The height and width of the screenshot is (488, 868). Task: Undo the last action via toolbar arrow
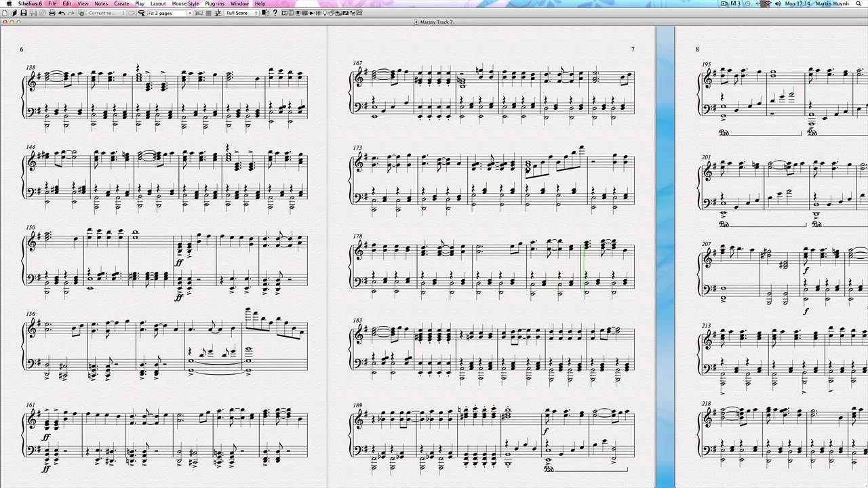pos(62,13)
